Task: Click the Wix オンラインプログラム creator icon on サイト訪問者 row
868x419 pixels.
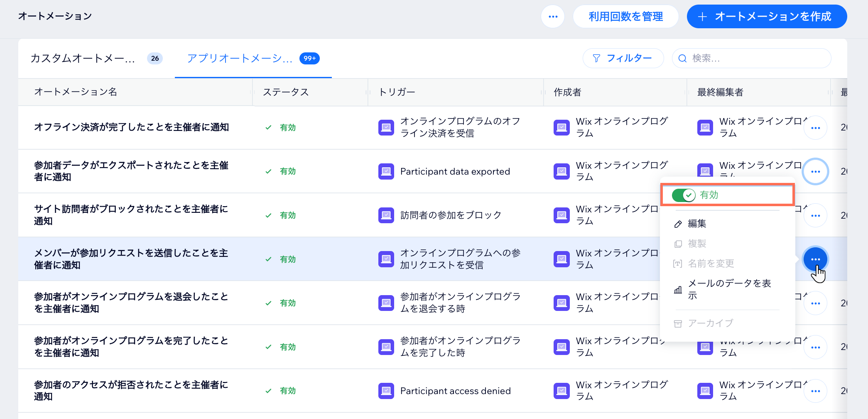Action: tap(562, 215)
